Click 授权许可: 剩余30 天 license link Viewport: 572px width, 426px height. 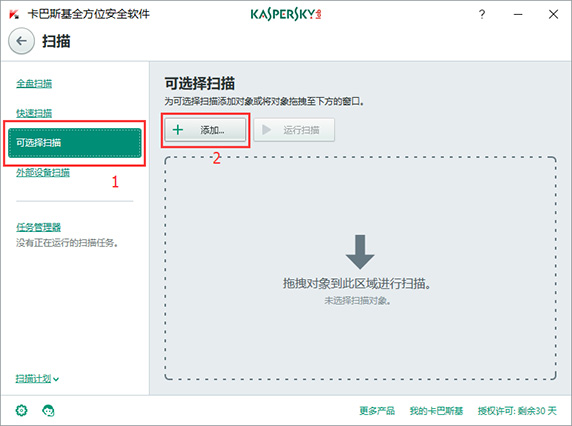coord(517,411)
